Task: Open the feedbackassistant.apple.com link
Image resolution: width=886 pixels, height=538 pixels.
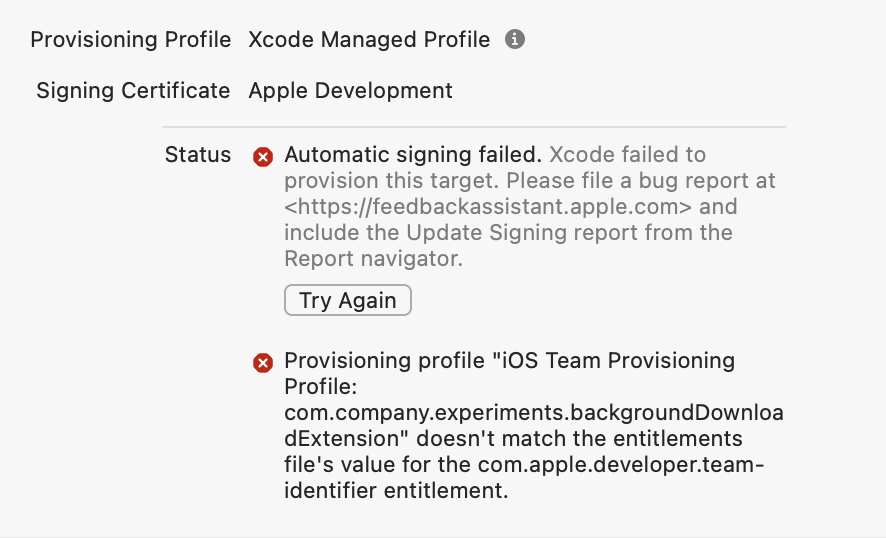Action: coord(489,207)
